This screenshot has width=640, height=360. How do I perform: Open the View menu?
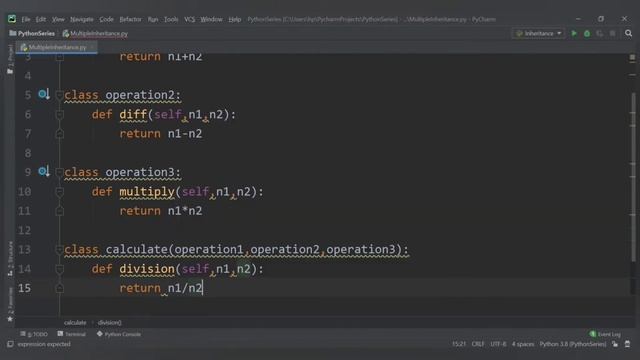58,19
